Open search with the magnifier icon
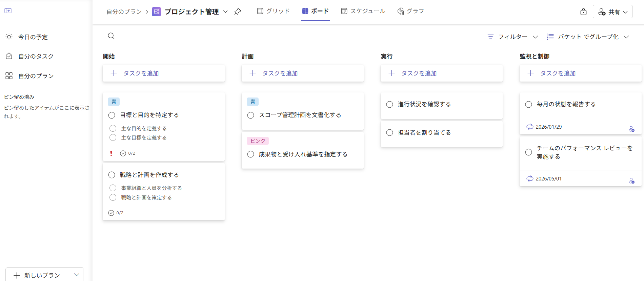Viewport: 644px width, 281px height. coord(111,36)
